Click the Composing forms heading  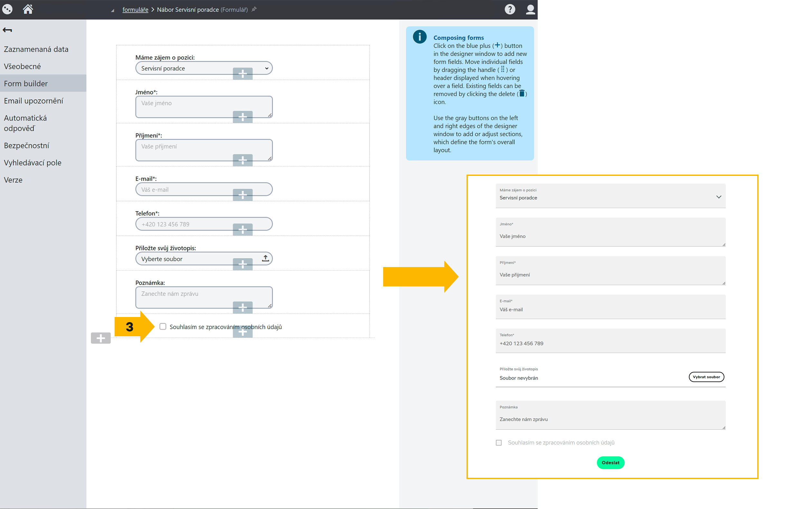[x=458, y=38]
